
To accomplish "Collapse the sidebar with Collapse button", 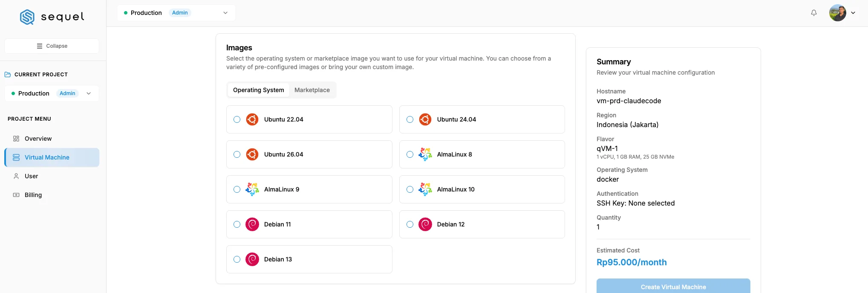I will point(52,46).
